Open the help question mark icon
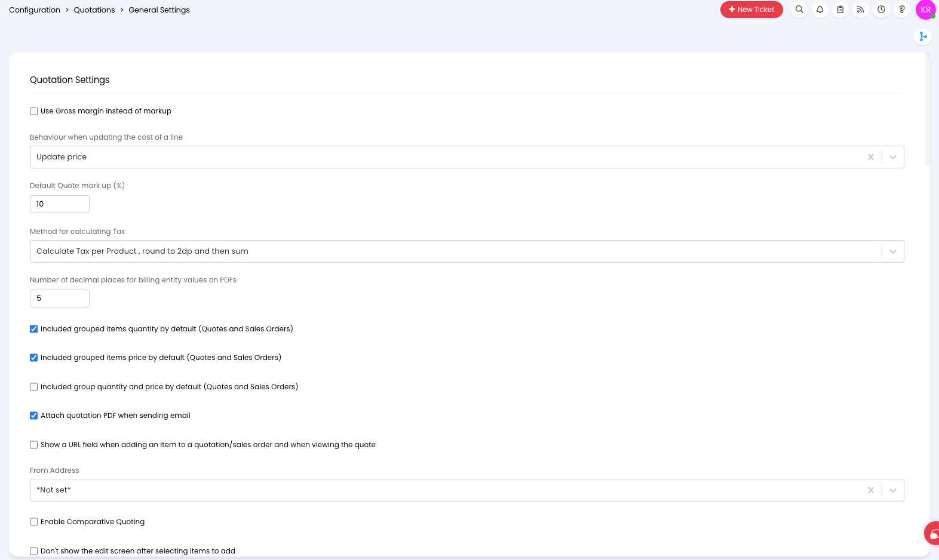 [x=902, y=10]
